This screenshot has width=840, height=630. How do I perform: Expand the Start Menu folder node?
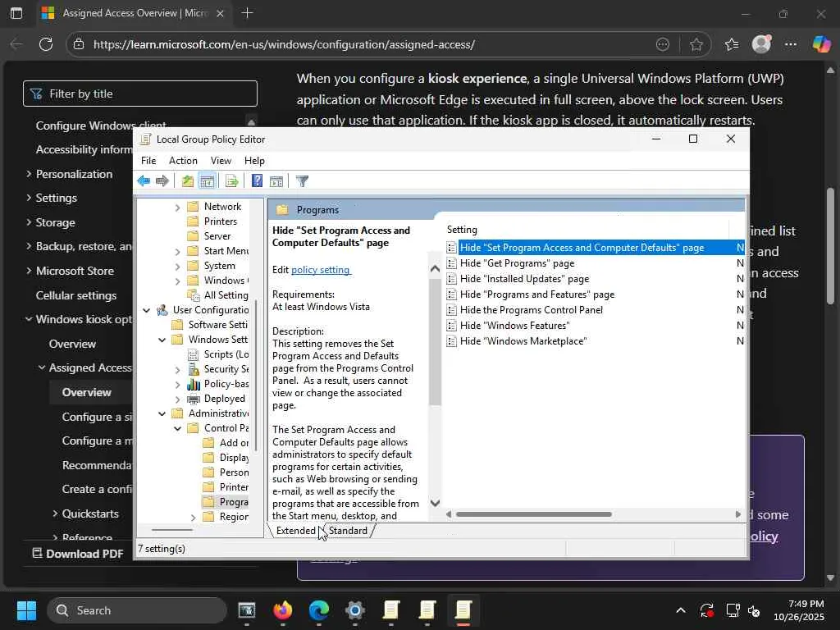(177, 251)
